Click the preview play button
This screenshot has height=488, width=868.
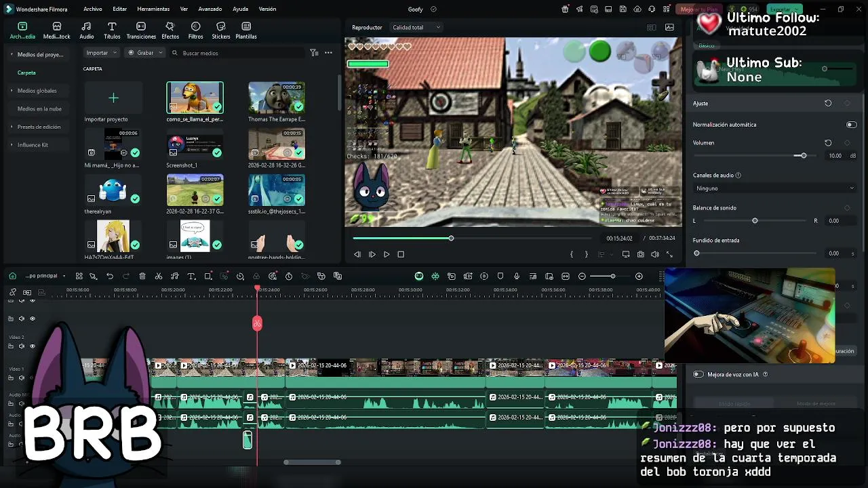(387, 254)
